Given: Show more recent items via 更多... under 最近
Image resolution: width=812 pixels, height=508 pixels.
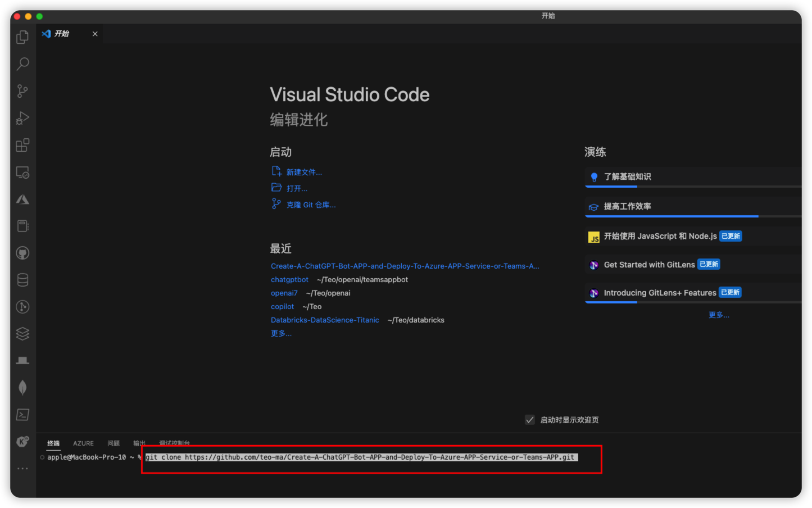Looking at the screenshot, I should pyautogui.click(x=281, y=333).
